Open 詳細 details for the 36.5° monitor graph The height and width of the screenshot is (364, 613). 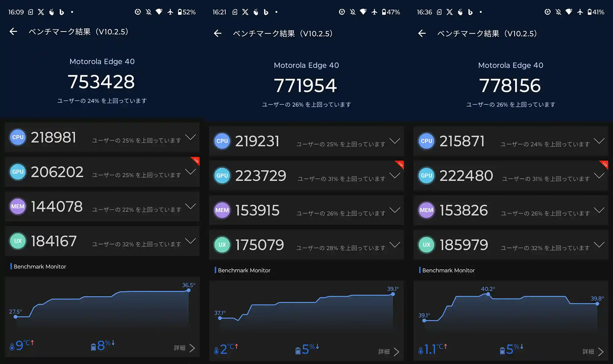click(185, 348)
